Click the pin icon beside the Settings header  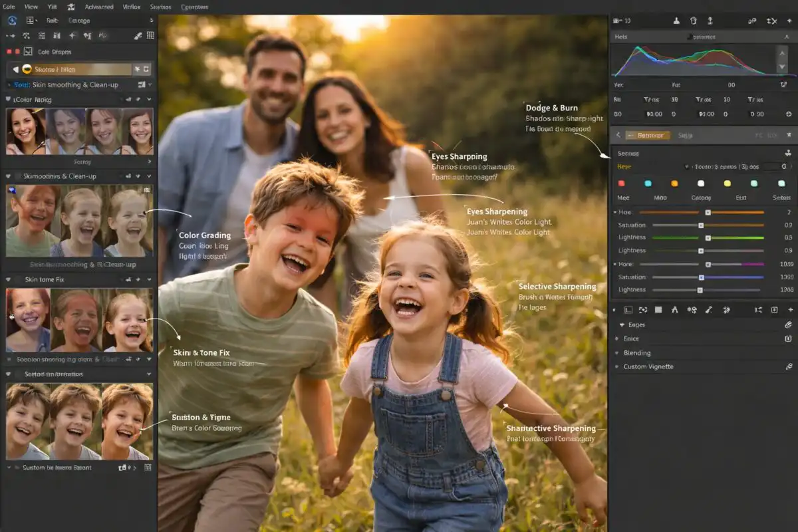coord(788,153)
